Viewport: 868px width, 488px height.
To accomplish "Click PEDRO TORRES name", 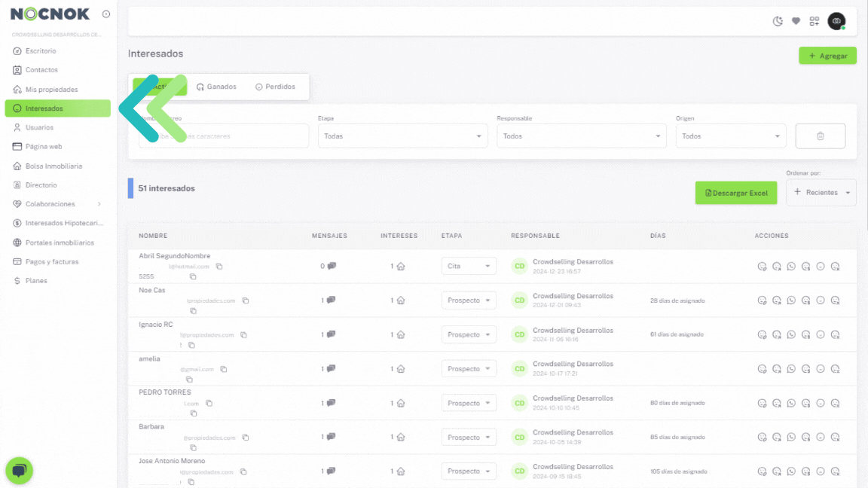I will click(x=164, y=392).
